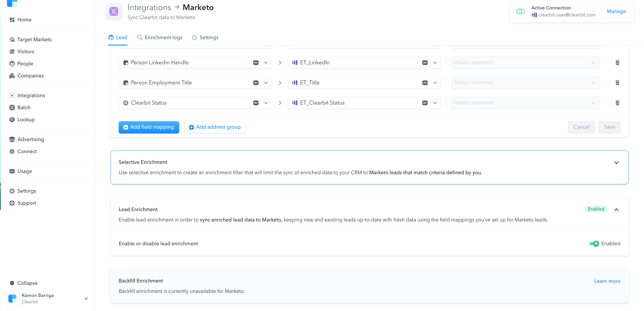Open Usage from the sidebar
This screenshot has height=311, width=644.
point(25,171)
